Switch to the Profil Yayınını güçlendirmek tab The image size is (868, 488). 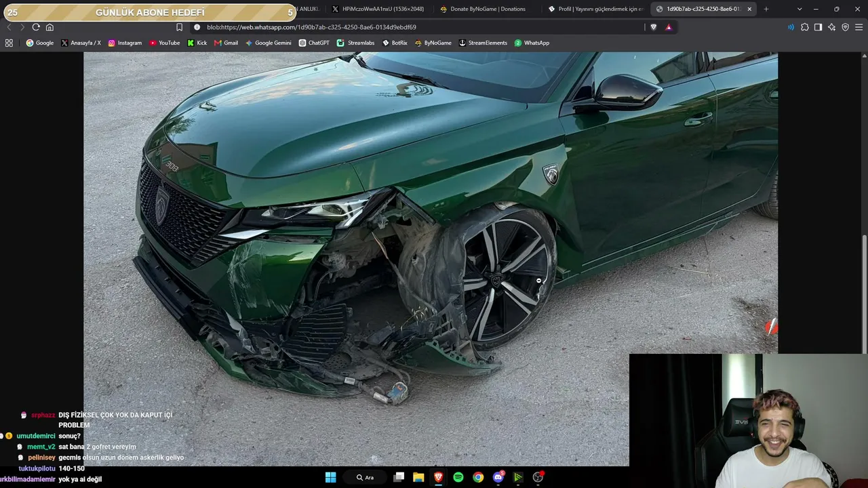(595, 9)
